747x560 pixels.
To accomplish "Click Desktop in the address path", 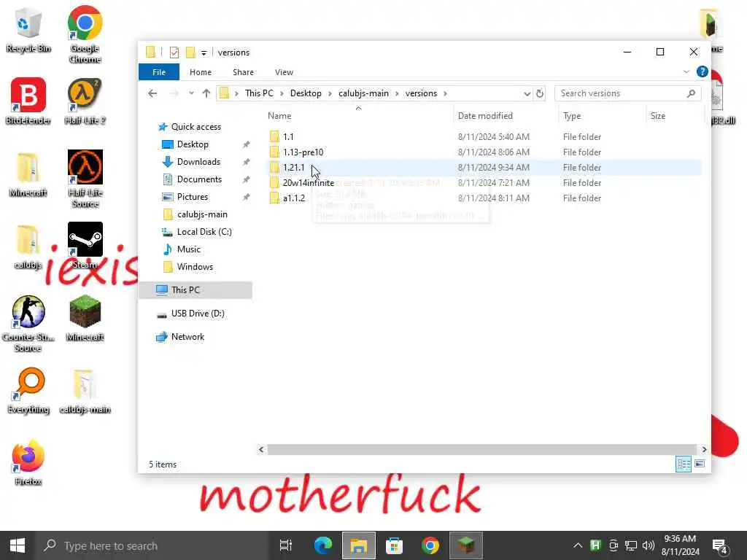I will coord(306,93).
